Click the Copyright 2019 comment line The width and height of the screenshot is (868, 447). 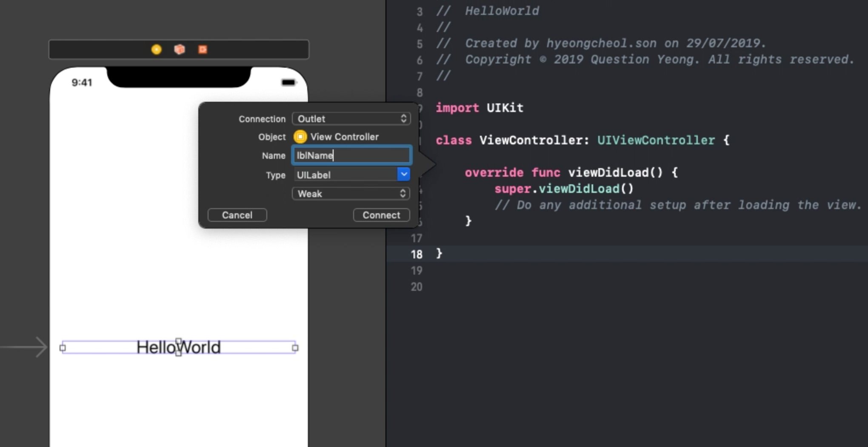click(645, 60)
